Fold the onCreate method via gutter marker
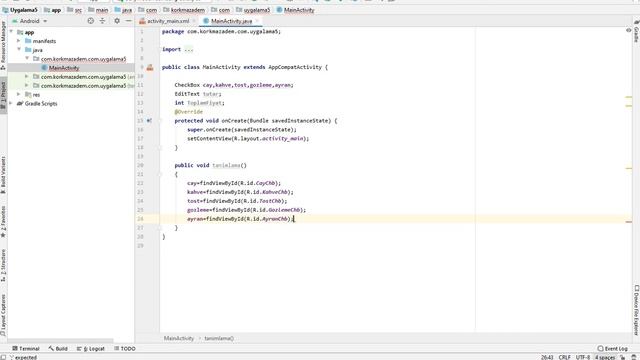This screenshot has width=640, height=360. coord(160,121)
